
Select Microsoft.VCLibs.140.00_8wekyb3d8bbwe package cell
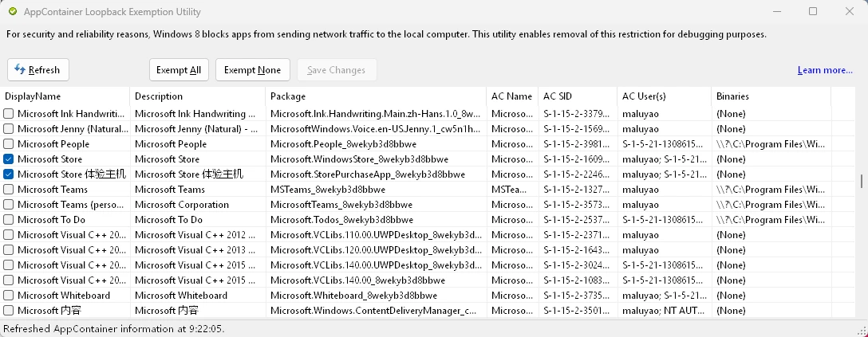pyautogui.click(x=376, y=280)
